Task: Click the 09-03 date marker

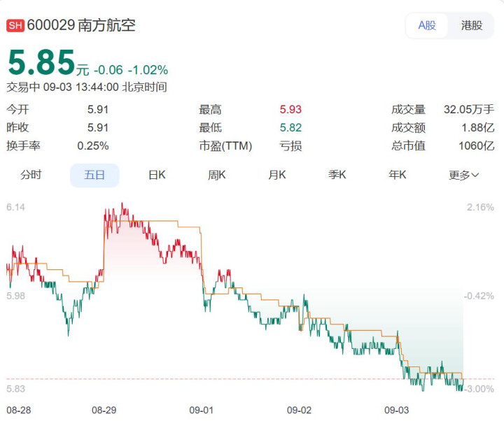Action: 397,410
